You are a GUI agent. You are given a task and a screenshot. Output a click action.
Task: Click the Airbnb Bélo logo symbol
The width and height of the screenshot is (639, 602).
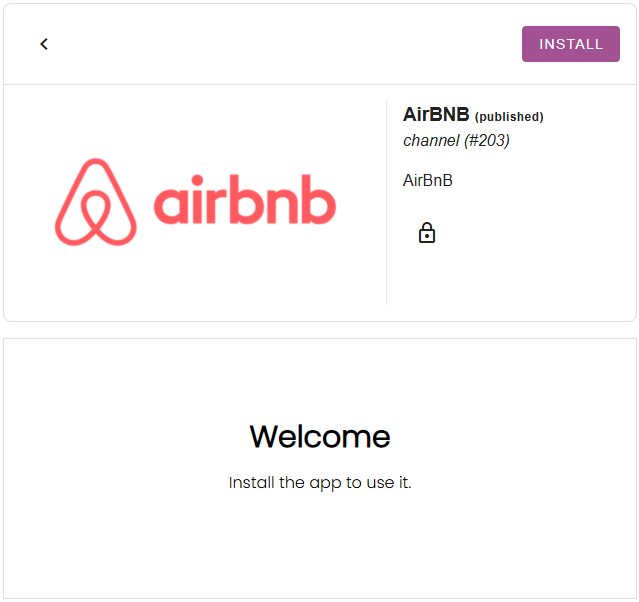(95, 202)
